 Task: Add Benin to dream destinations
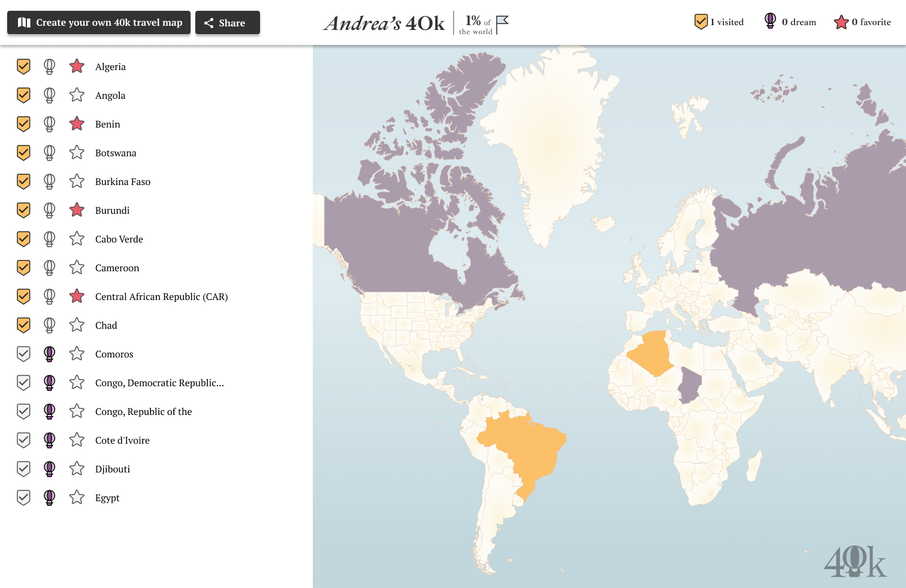[x=50, y=124]
